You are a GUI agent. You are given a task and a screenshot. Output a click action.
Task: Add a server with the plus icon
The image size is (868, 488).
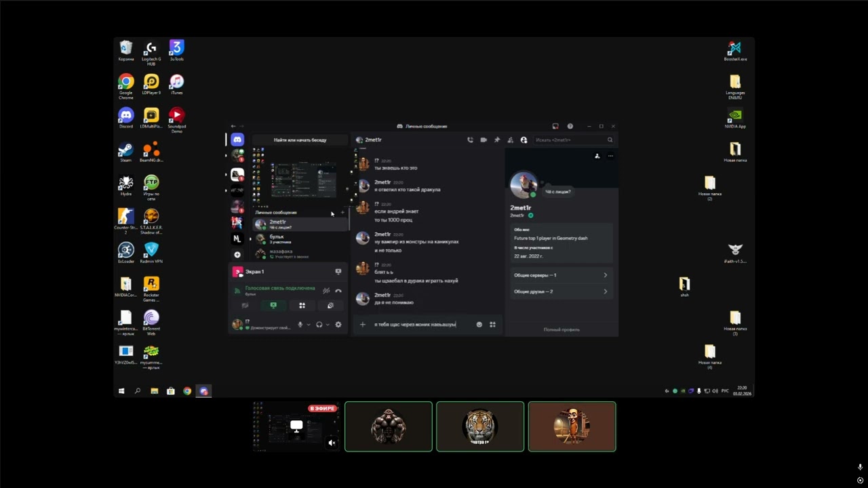237,255
